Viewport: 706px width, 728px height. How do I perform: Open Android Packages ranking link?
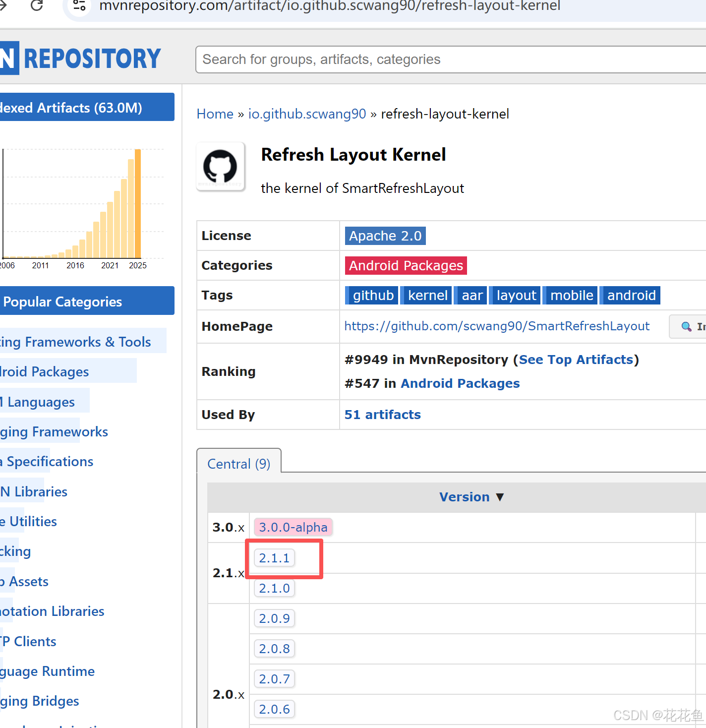(x=460, y=383)
